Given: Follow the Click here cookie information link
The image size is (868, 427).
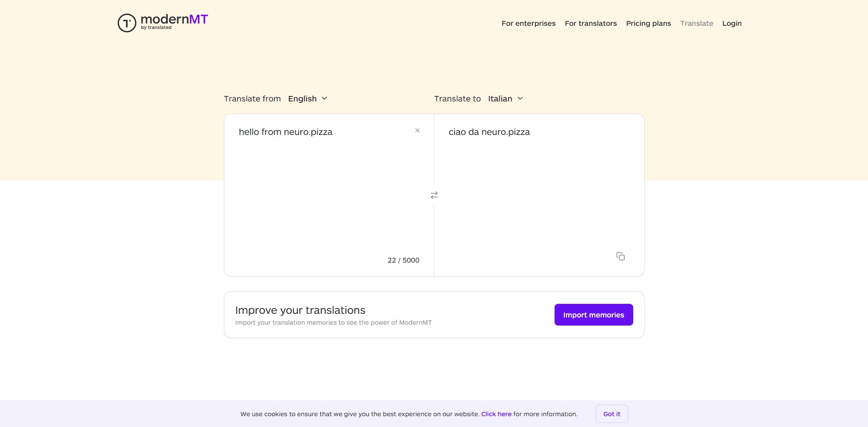Looking at the screenshot, I should pos(496,414).
